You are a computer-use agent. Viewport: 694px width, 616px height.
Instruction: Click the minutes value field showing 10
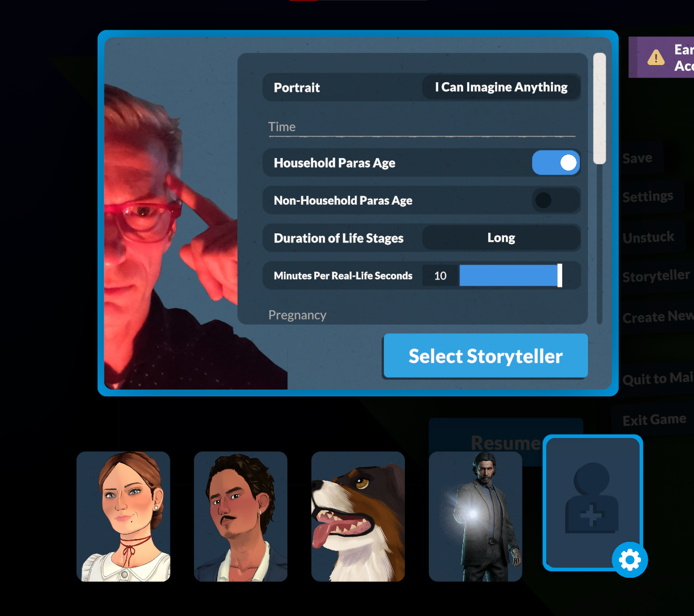[440, 275]
